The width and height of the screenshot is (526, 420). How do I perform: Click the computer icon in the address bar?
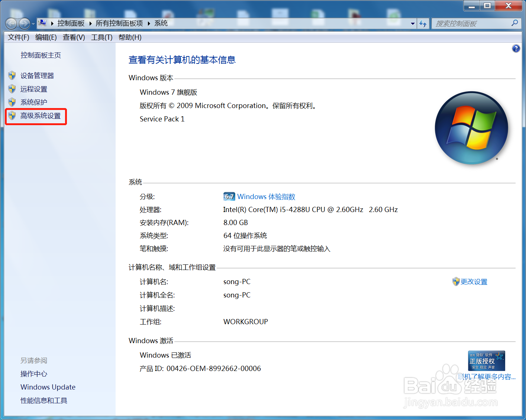click(x=42, y=23)
